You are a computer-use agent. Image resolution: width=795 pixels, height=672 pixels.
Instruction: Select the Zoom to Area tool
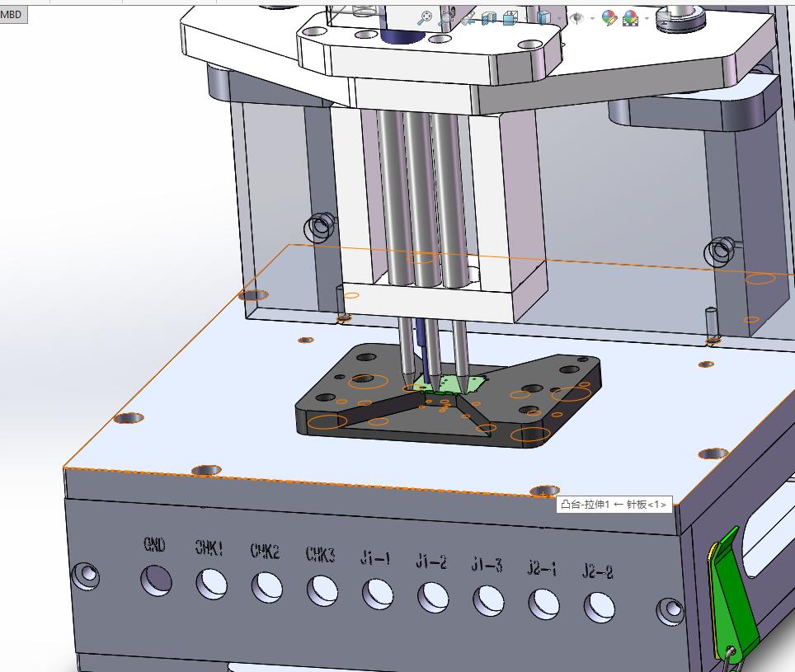point(445,19)
